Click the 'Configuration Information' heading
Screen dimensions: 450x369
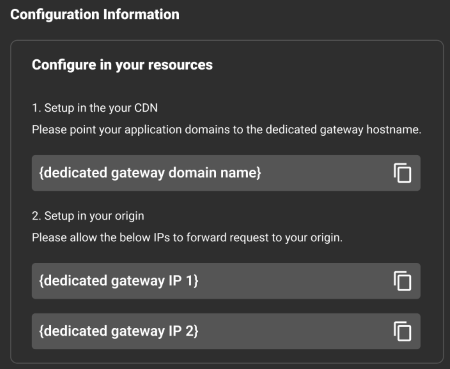tap(95, 15)
